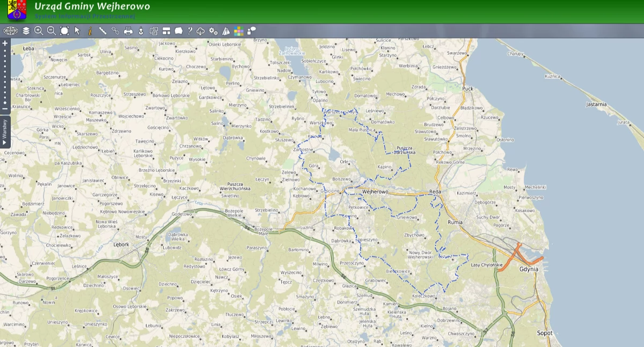Open the panel layout icon
Screen dimensions: 644x347
tap(166, 31)
